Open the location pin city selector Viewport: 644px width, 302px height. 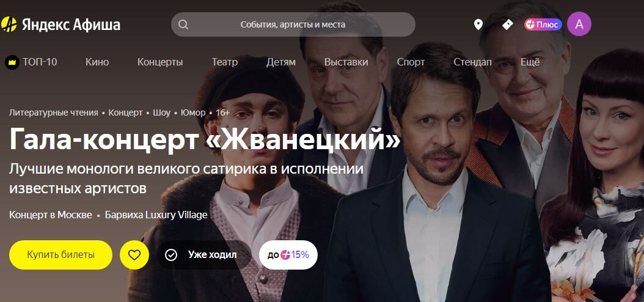[x=478, y=24]
